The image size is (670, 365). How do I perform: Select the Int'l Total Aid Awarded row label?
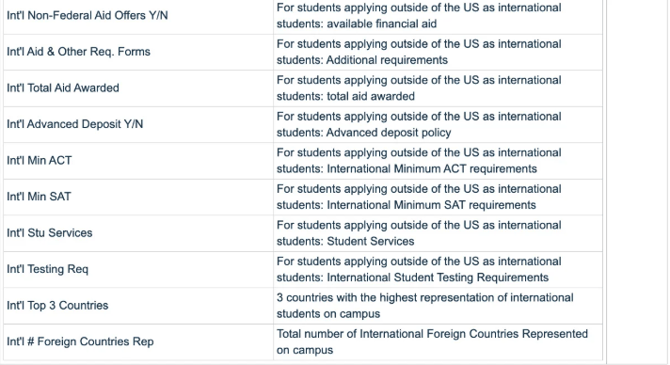63,88
